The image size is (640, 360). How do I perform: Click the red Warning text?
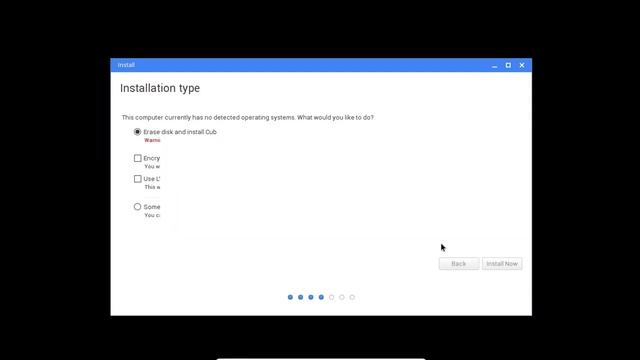152,140
